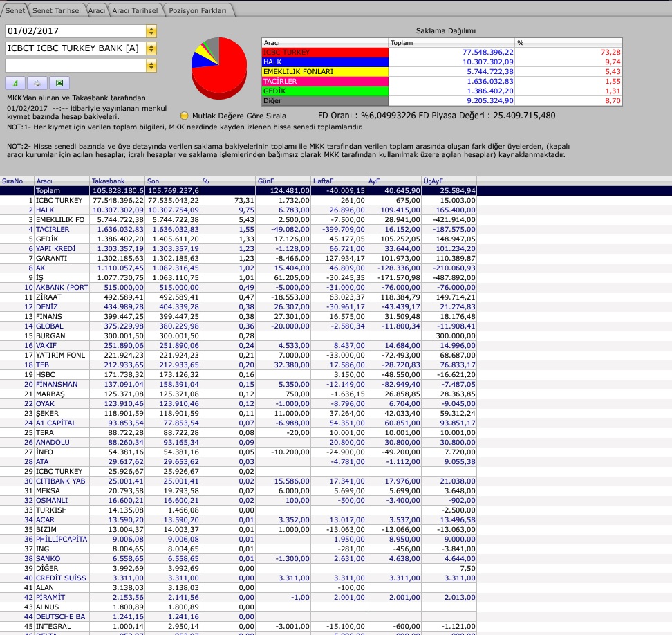
Task: Click A1 CAPİTAL row broker name
Action: coord(56,423)
